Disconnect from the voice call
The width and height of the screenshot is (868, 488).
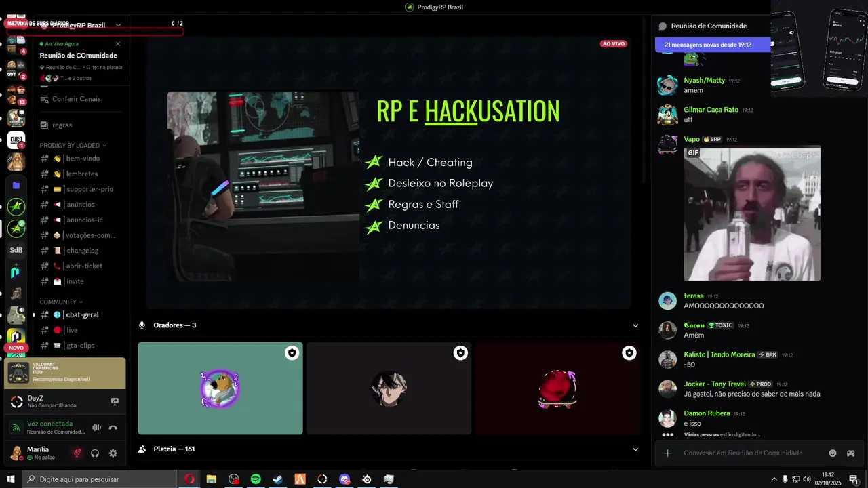click(x=113, y=428)
